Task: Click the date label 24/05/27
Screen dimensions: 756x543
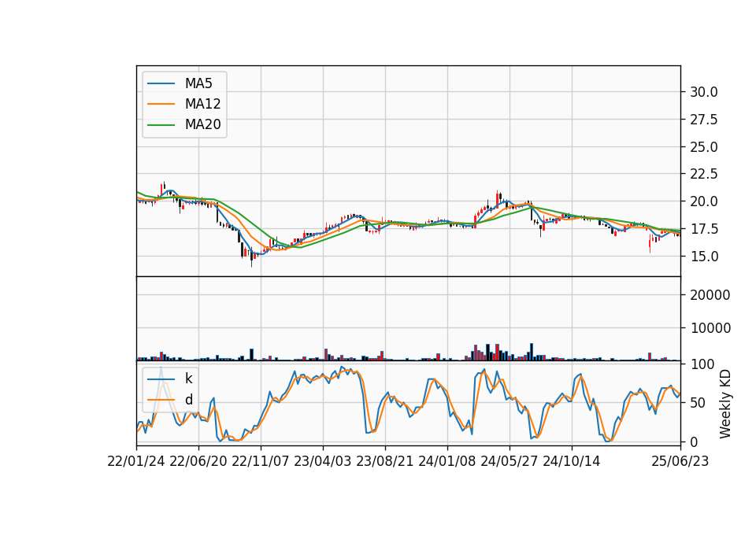Action: 510,461
